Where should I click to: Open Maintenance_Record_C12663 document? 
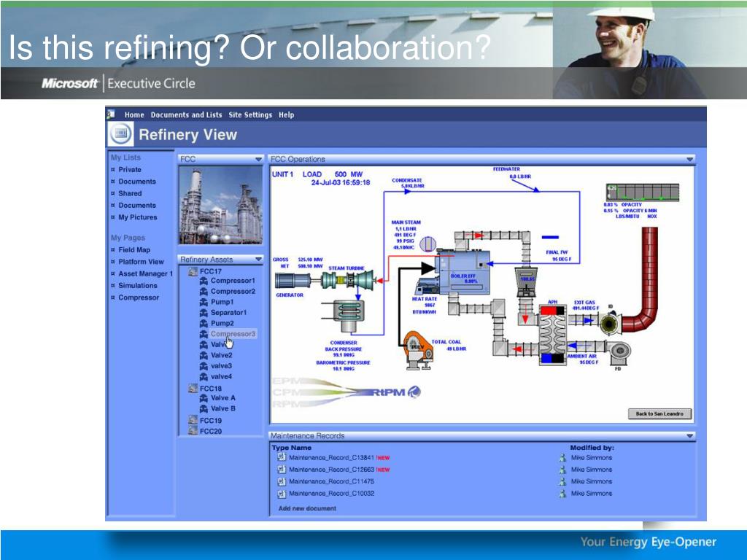332,470
